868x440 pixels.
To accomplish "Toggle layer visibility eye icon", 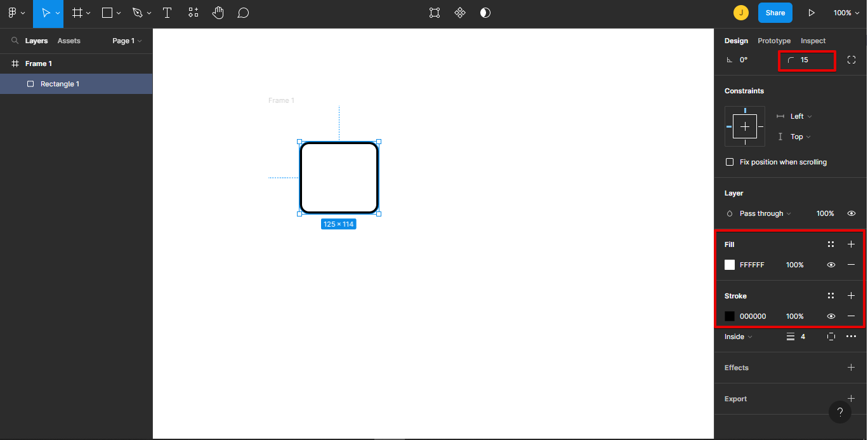I will tap(852, 213).
